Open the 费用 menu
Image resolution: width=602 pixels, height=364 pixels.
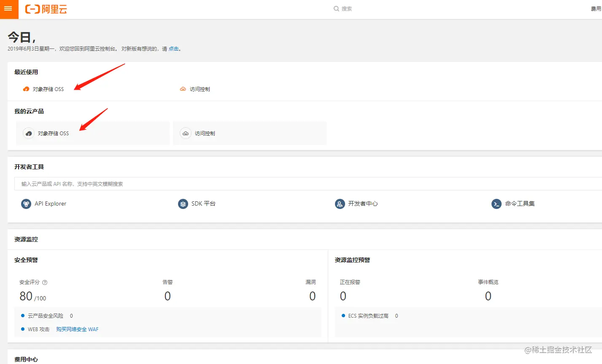tap(596, 8)
